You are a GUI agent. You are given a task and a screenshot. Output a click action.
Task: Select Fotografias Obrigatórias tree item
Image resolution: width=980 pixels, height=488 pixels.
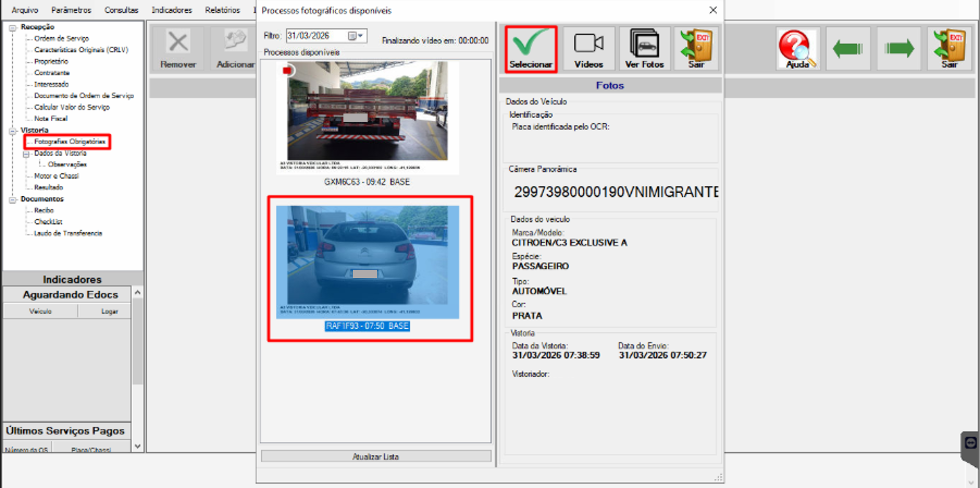69,141
